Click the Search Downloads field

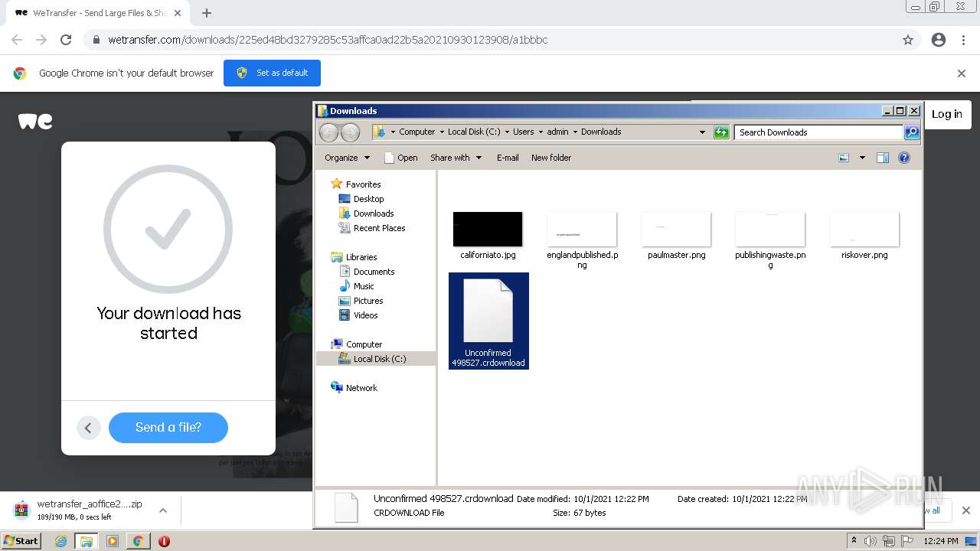pyautogui.click(x=818, y=132)
